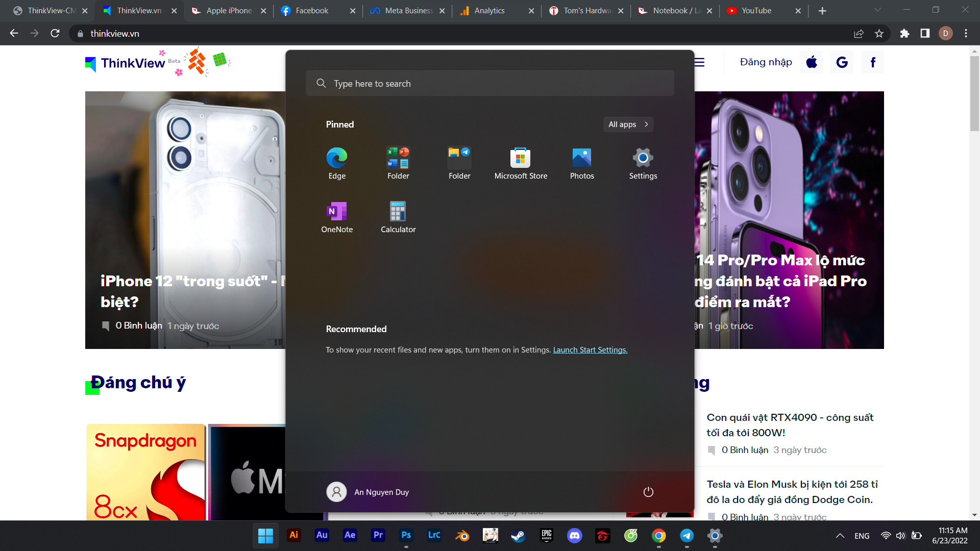Open a new Chrome tab
980x551 pixels.
click(x=822, y=11)
